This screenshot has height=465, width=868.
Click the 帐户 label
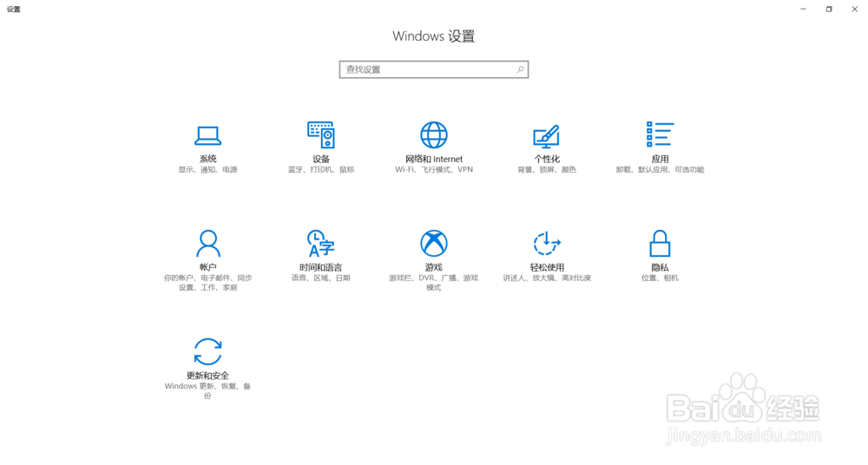(208, 267)
